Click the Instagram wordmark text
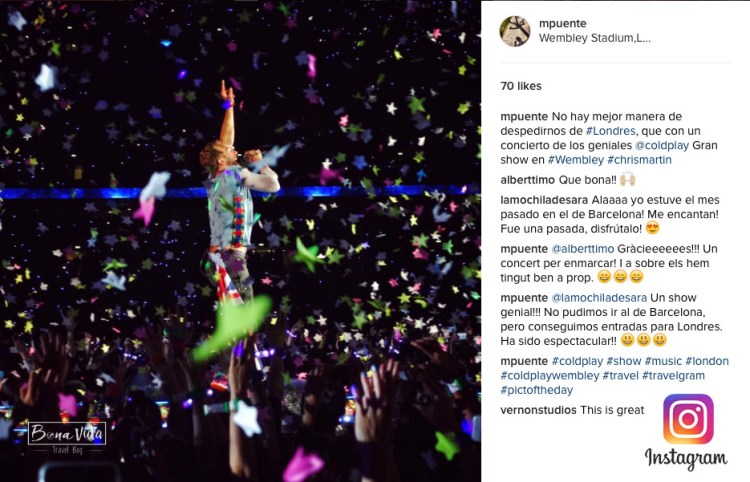The height and width of the screenshot is (482, 750). pos(686,459)
